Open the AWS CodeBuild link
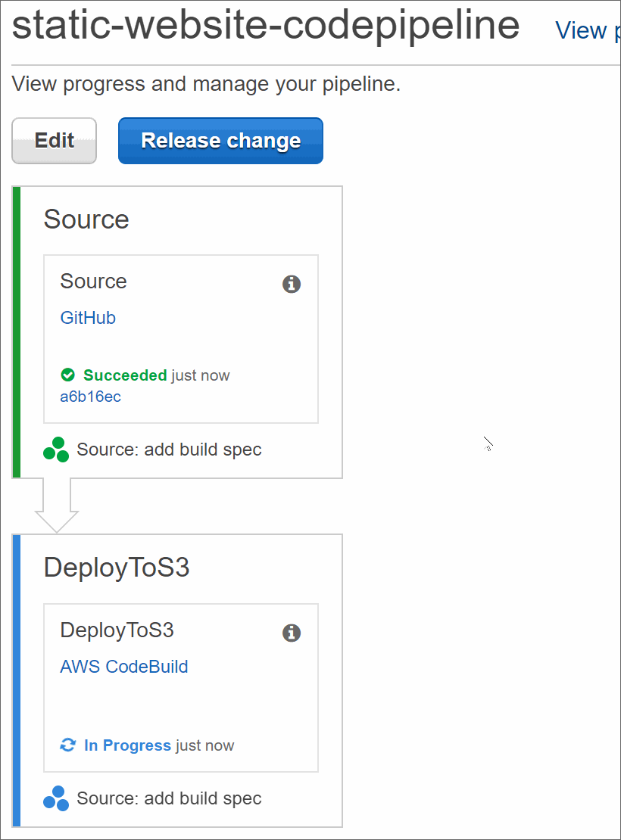Screen dimensions: 621x840 [124, 667]
